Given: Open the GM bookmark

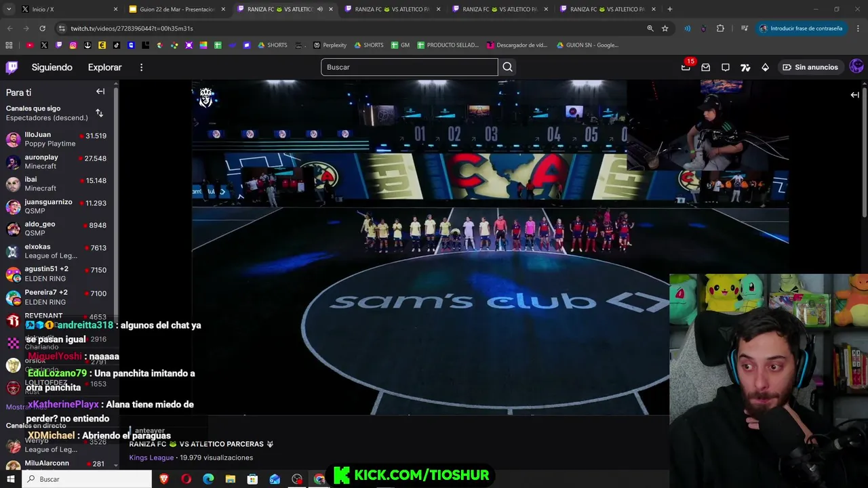Looking at the screenshot, I should [400, 45].
